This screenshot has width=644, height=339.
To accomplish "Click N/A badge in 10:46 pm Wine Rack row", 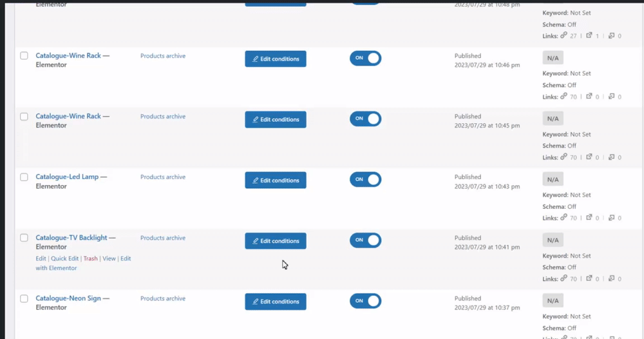I will point(553,58).
